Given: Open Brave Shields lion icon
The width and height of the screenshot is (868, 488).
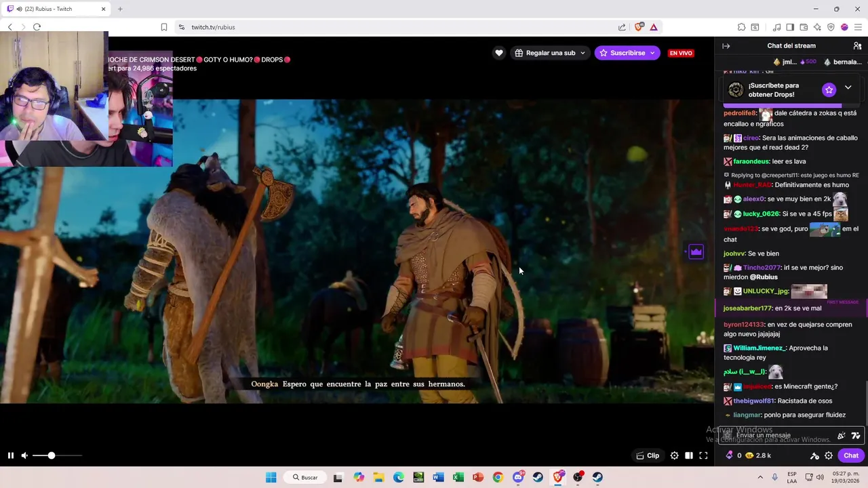Looking at the screenshot, I should (638, 27).
